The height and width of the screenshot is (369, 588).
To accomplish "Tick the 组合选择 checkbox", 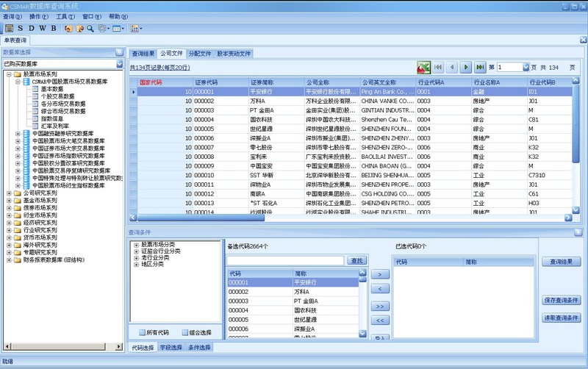I will pyautogui.click(x=185, y=333).
